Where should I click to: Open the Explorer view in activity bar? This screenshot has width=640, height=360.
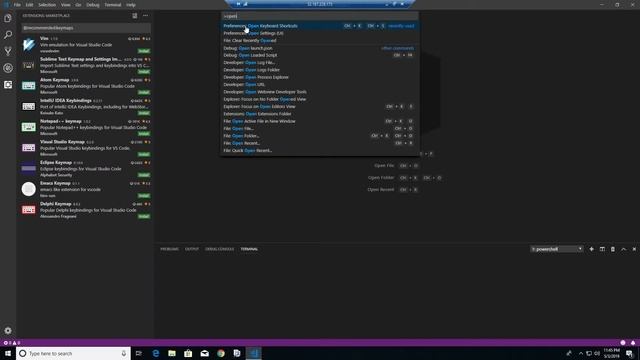pos(8,18)
